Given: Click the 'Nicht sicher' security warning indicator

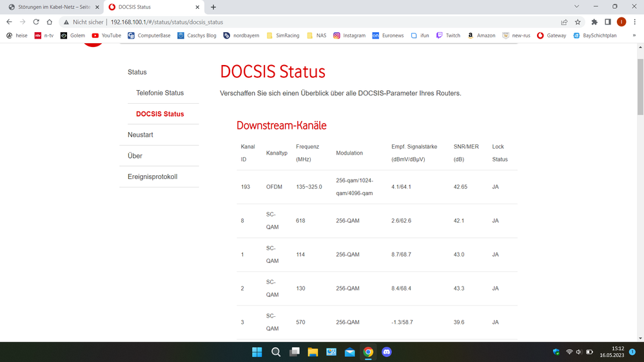Looking at the screenshot, I should point(83,22).
